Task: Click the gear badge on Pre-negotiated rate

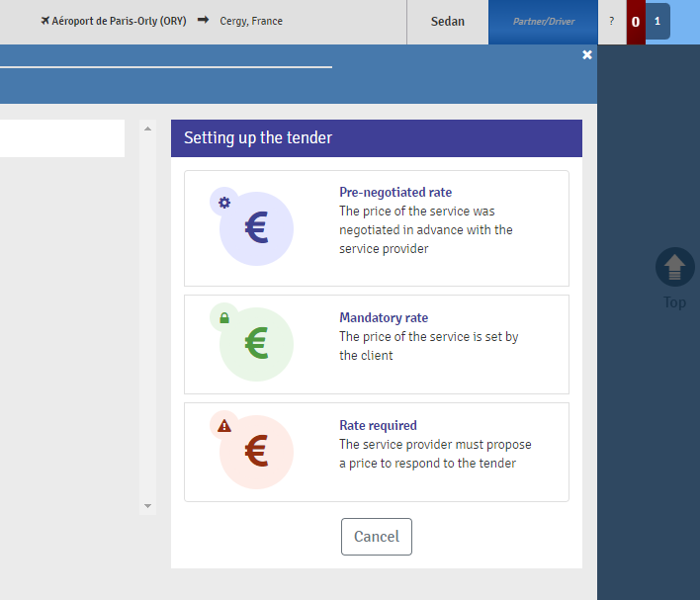Action: [x=224, y=203]
